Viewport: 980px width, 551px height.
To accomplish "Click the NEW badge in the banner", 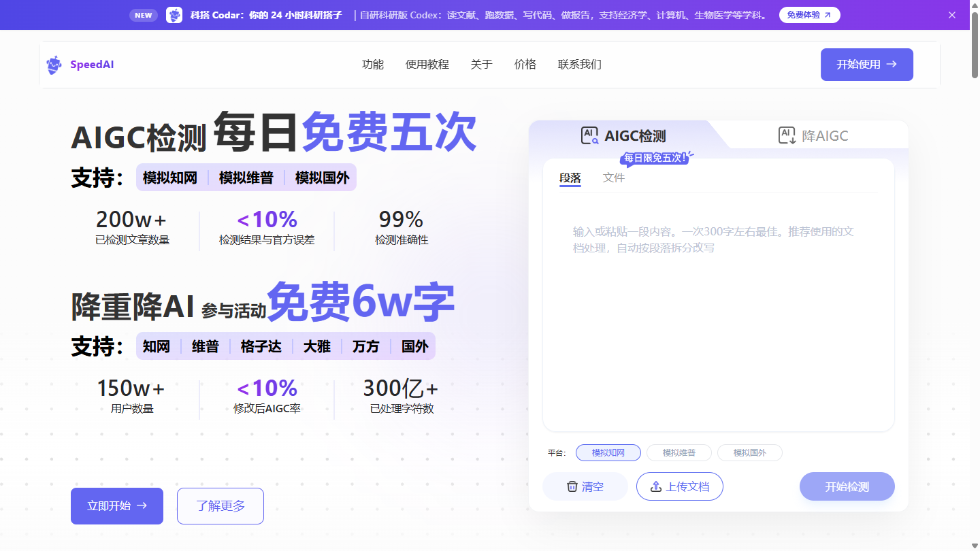I will click(x=144, y=15).
